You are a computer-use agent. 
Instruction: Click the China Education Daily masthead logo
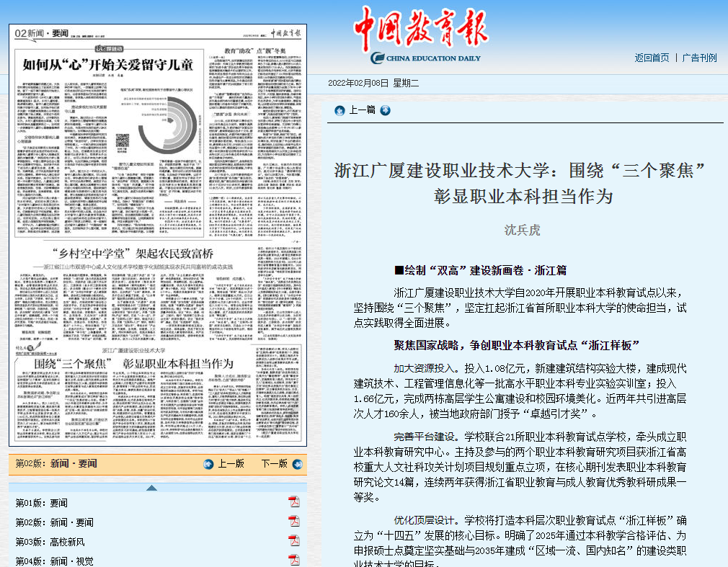point(421,35)
